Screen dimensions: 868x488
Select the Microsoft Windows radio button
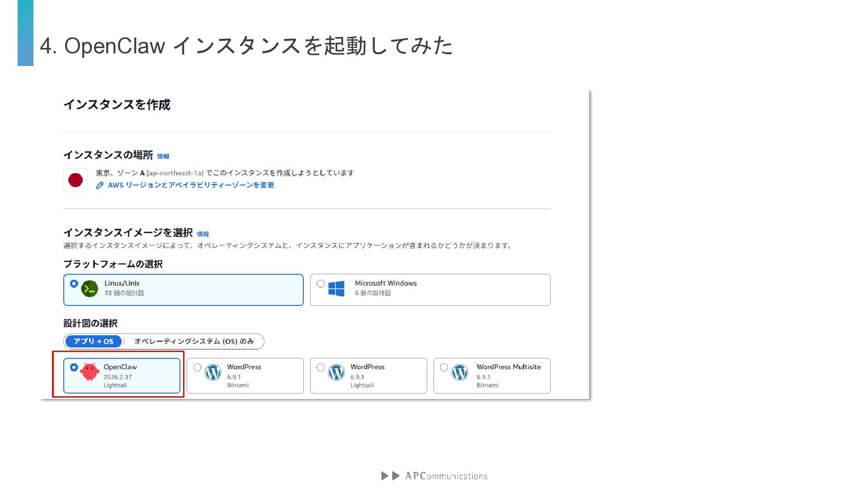coord(321,284)
